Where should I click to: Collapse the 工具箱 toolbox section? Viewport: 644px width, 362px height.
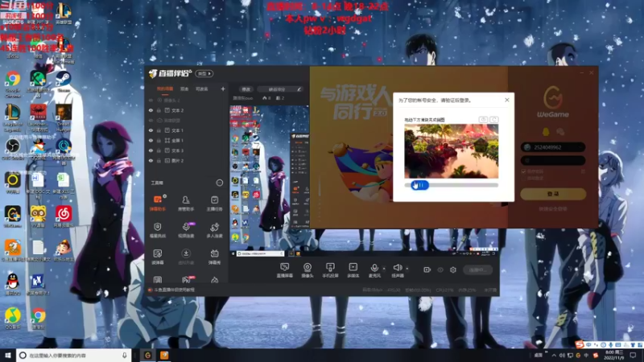tap(219, 183)
